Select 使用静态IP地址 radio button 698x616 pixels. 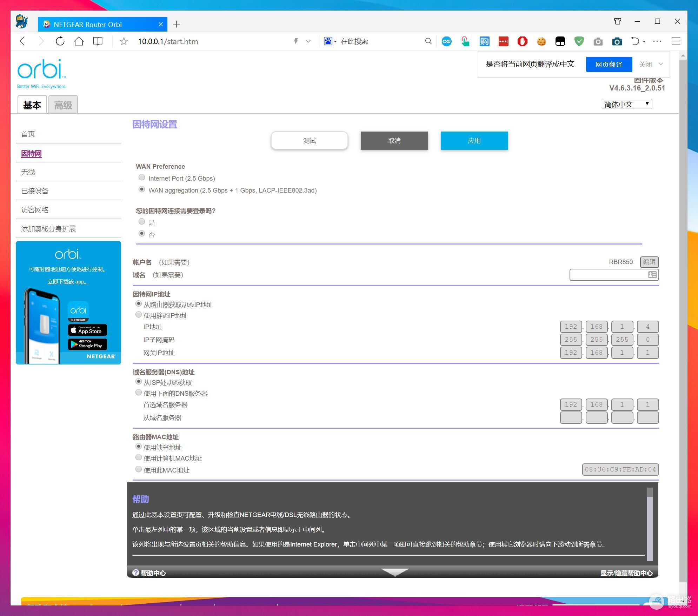(x=139, y=315)
